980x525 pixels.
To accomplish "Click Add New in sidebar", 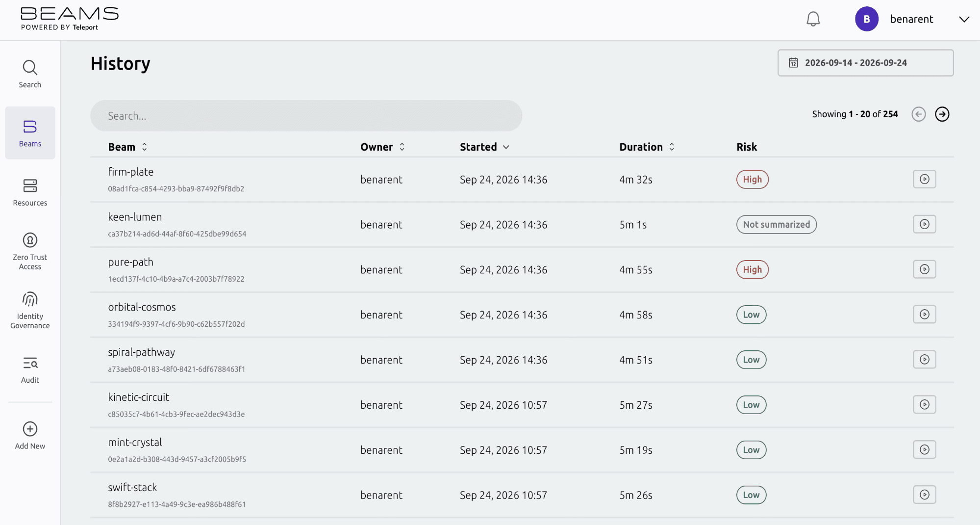I will point(30,436).
